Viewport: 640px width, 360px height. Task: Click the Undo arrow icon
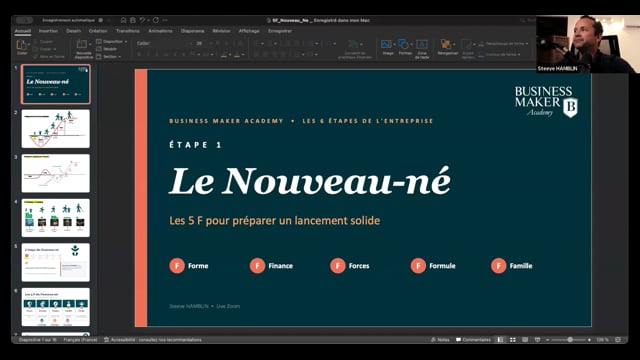(142, 20)
